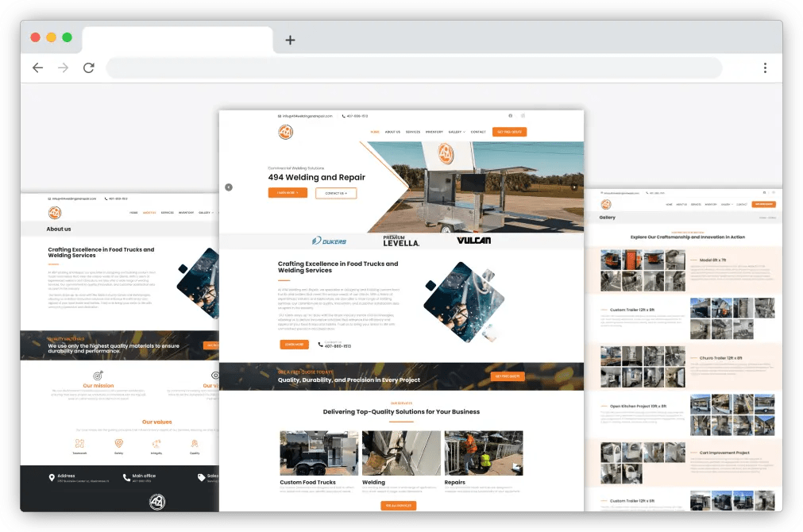Screen dimensions: 803x532
Task: Open the Instagram icon in the top bar
Action: point(522,115)
